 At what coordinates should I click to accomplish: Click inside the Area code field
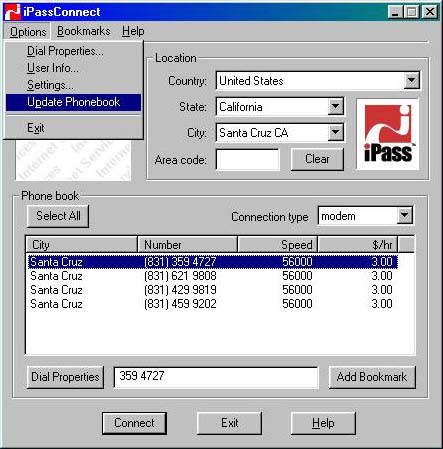[x=248, y=159]
